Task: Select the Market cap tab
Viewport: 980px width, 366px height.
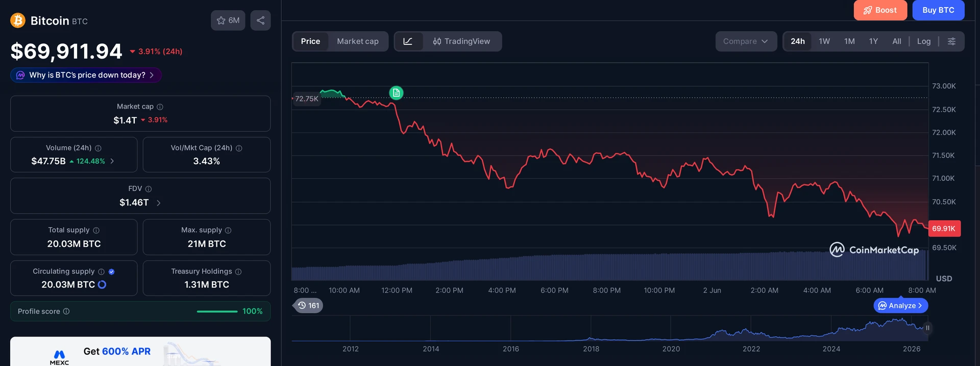Action: pyautogui.click(x=358, y=41)
